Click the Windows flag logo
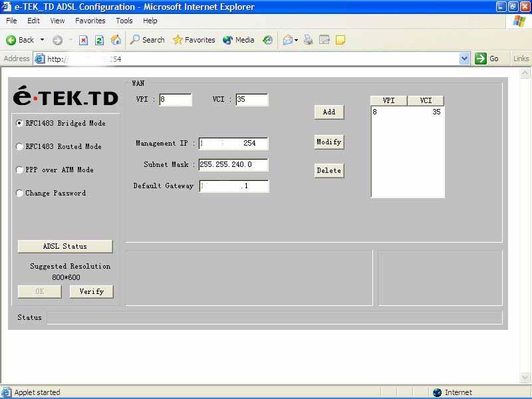Viewport: 532px width, 399px height. pyautogui.click(x=519, y=21)
